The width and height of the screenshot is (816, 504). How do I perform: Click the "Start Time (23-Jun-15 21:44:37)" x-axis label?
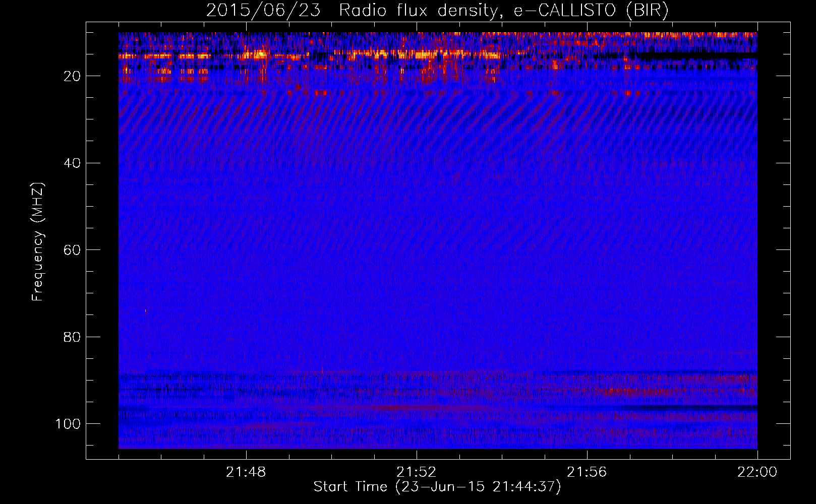[437, 487]
